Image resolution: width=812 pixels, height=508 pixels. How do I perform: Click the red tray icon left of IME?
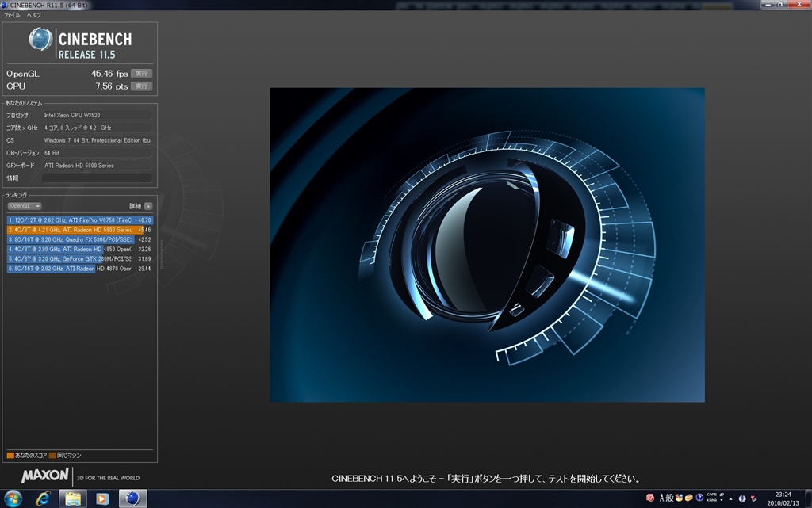(x=650, y=498)
